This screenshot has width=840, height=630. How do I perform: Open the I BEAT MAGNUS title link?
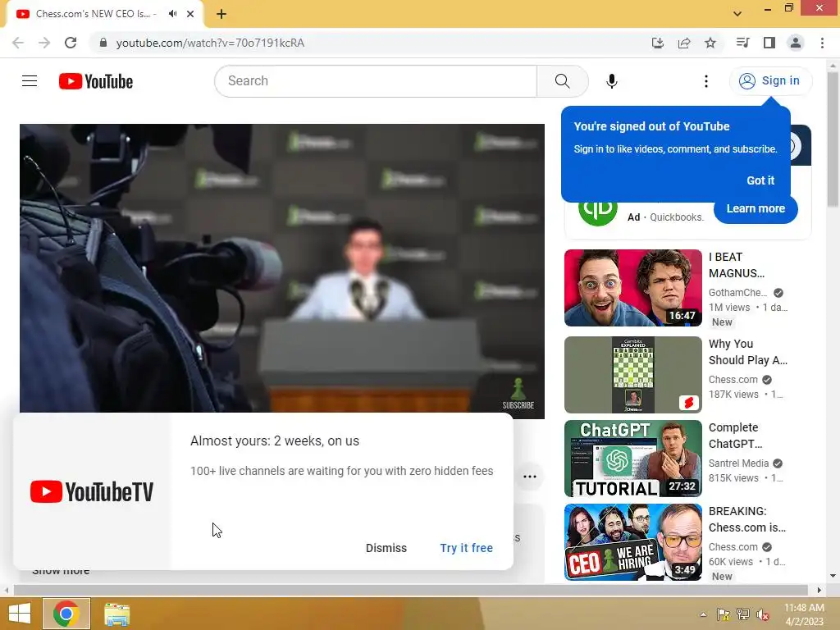tap(737, 265)
